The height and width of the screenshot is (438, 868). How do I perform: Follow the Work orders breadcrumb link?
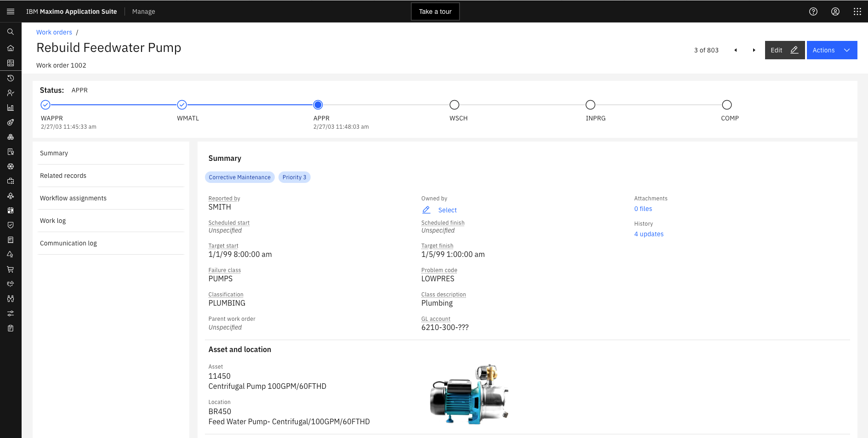click(x=54, y=32)
